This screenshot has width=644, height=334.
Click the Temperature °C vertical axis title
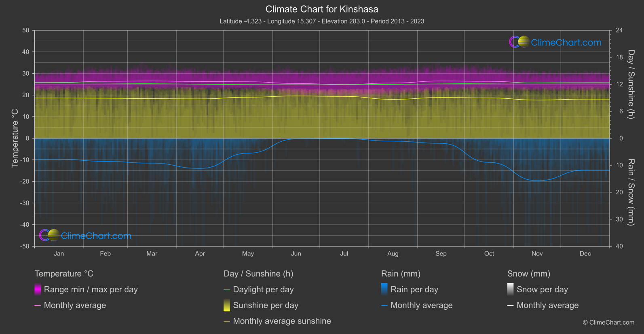(15, 138)
